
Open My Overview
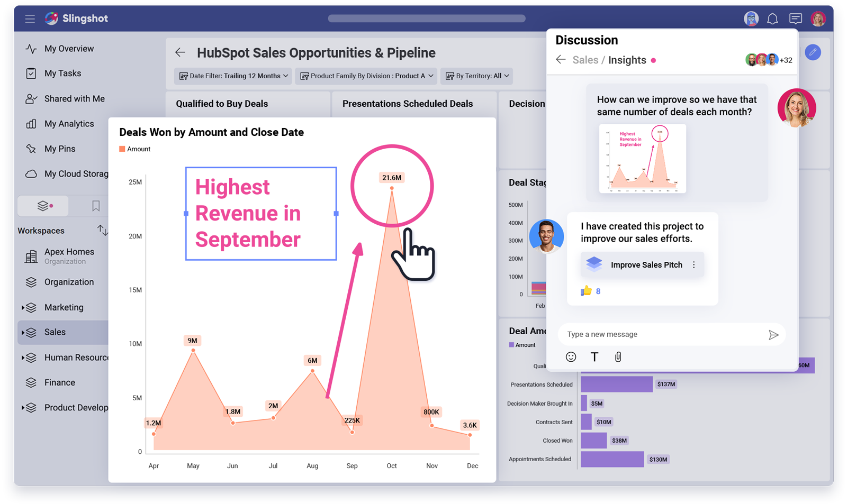(x=69, y=49)
